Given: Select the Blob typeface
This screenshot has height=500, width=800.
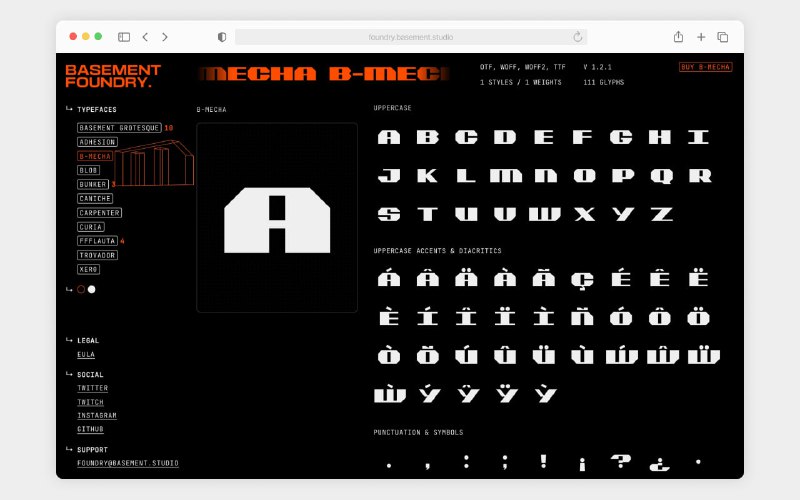Looking at the screenshot, I should coord(88,170).
